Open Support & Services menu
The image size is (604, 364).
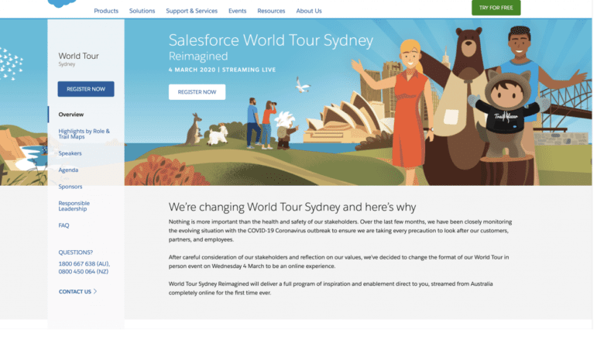tap(191, 11)
